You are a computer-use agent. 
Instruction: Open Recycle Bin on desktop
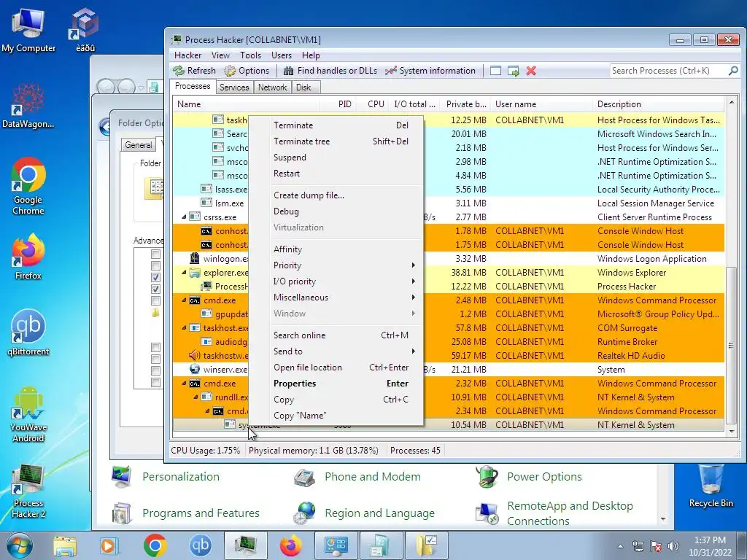tap(711, 486)
